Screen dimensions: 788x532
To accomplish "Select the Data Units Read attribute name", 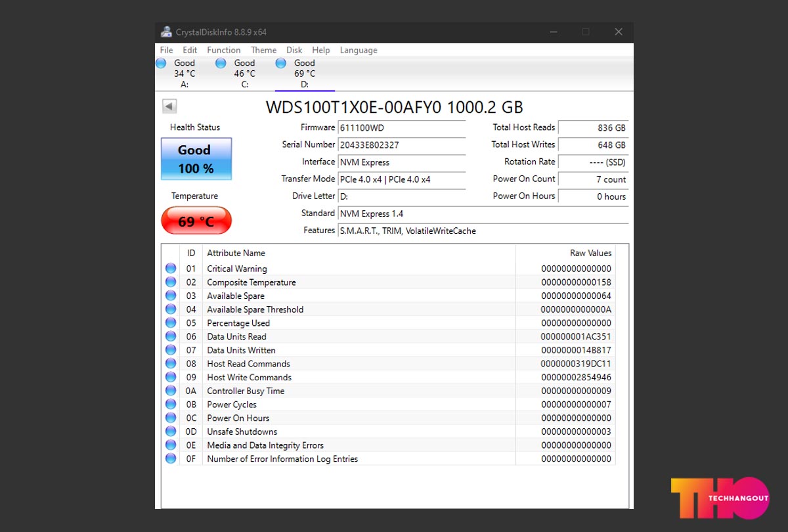I will coord(236,336).
